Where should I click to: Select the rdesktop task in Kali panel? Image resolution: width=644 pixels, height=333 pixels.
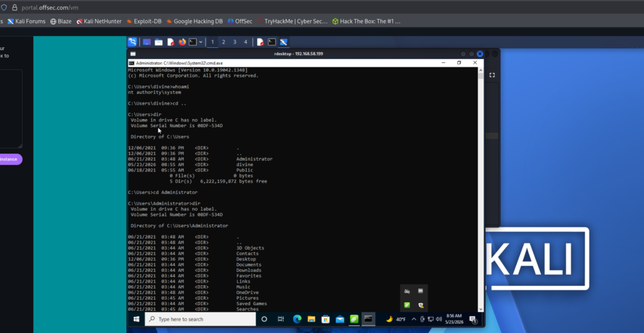284,42
